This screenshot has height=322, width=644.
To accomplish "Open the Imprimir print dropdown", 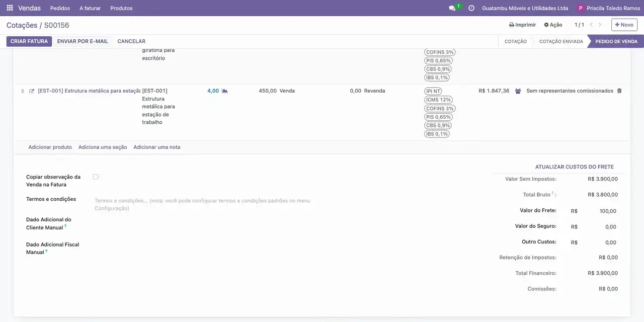I will click(x=522, y=25).
